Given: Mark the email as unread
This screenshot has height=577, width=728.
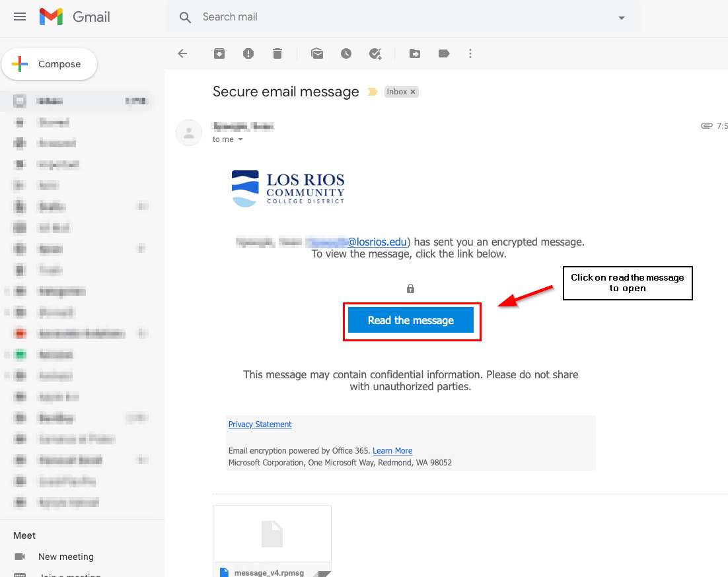Looking at the screenshot, I should click(317, 53).
